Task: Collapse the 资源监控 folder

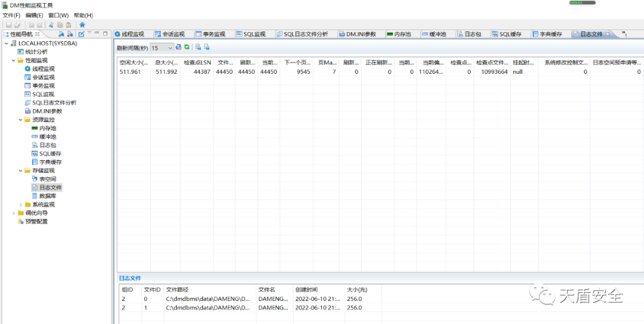Action: (21, 120)
